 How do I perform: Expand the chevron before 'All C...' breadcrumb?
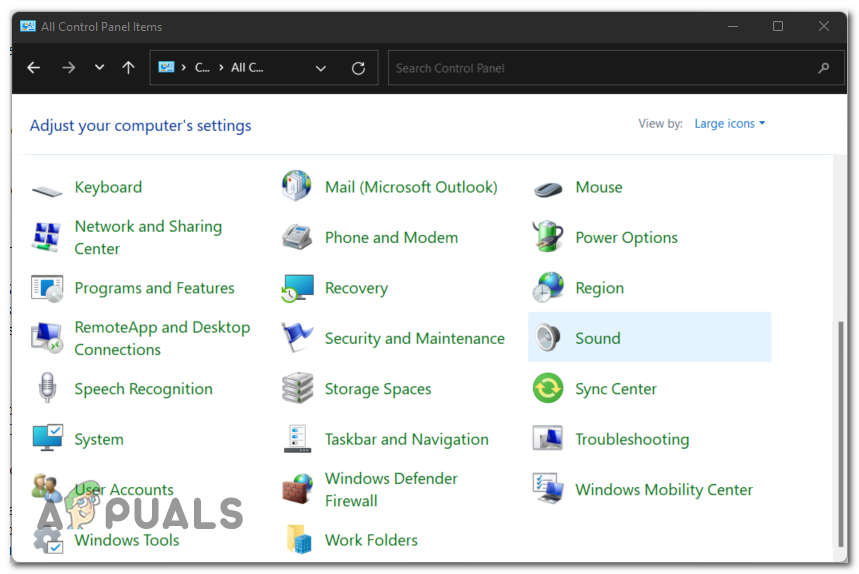point(221,68)
